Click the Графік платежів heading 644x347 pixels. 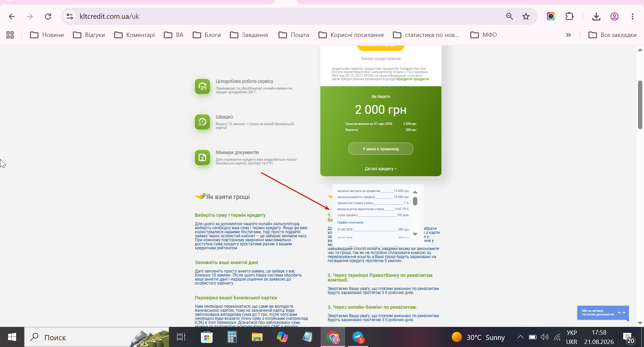351,222
